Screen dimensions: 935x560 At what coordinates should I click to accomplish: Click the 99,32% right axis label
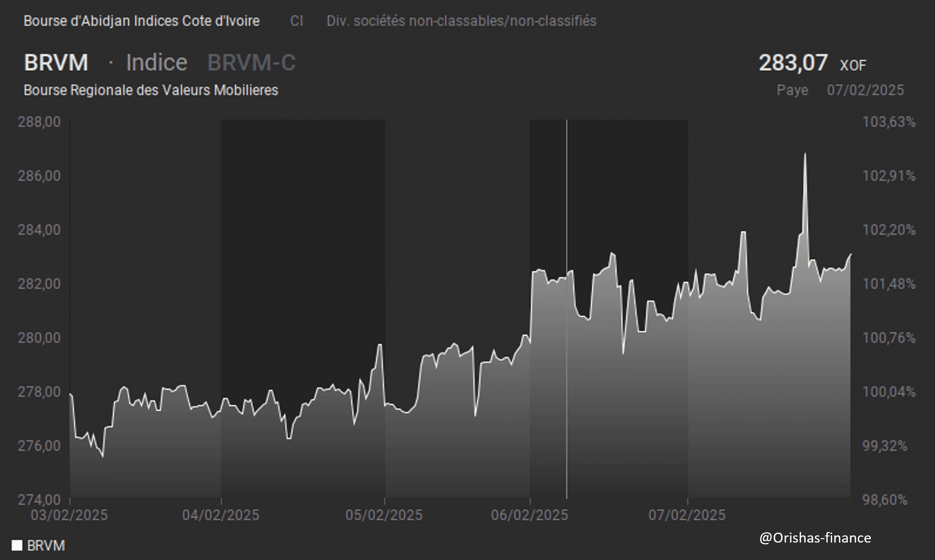pyautogui.click(x=885, y=446)
